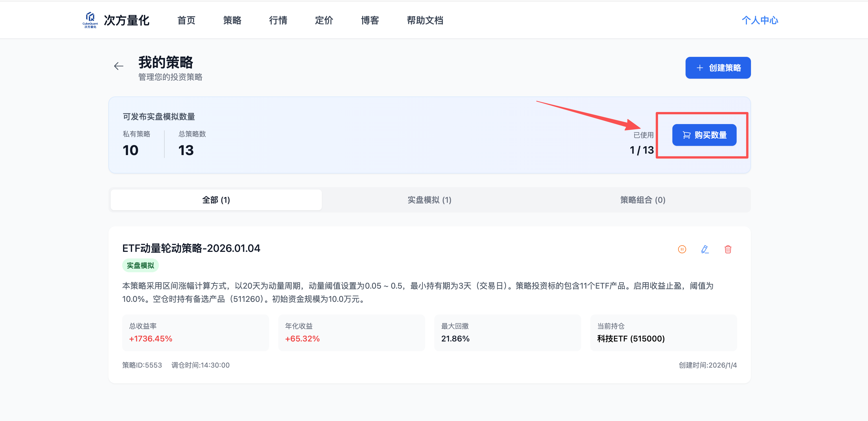This screenshot has width=868, height=421.
Task: Click the 创建策略 button
Action: tap(718, 67)
